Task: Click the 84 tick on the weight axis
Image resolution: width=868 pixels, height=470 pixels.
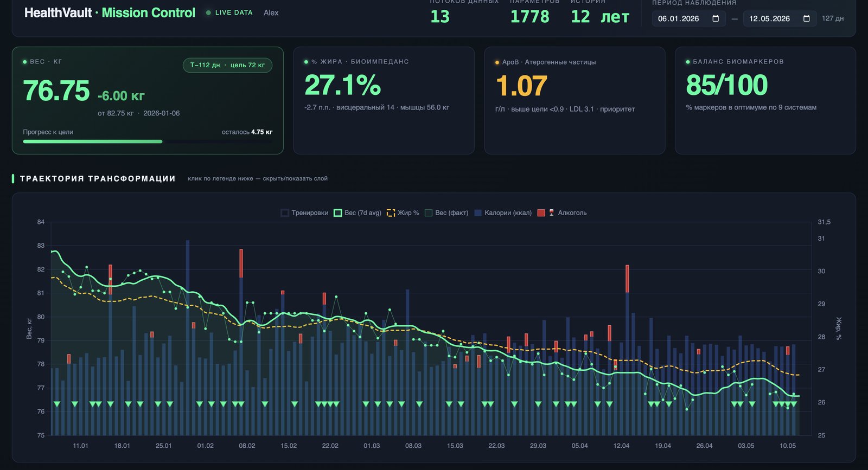Action: [41, 222]
